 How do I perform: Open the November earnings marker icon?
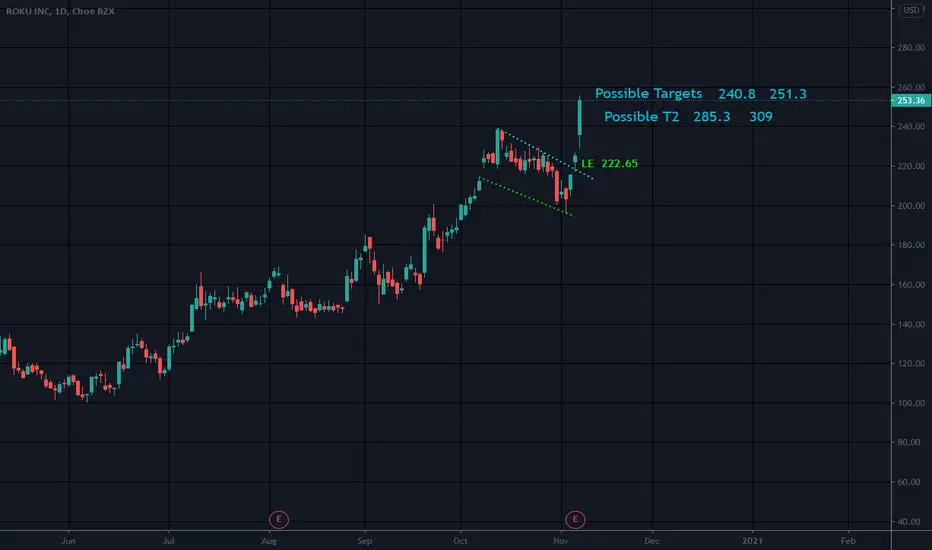[575, 519]
